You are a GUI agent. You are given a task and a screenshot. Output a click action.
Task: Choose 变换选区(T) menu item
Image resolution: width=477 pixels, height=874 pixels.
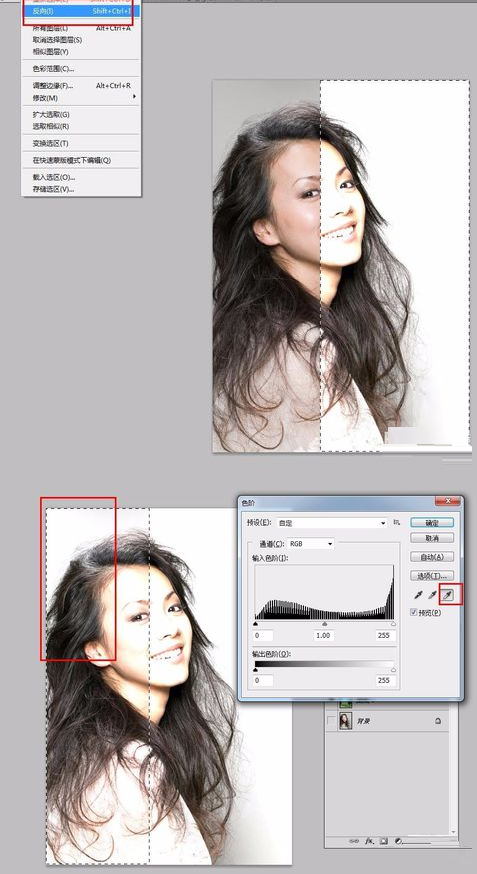point(81,143)
